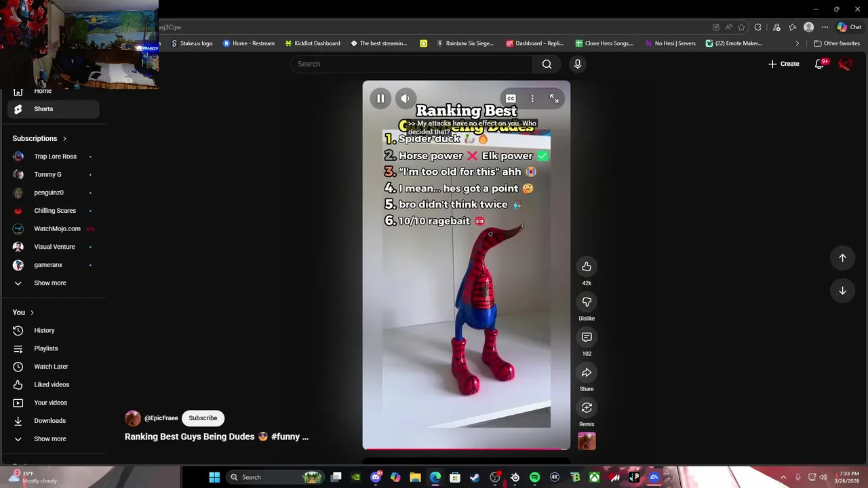868x488 pixels.
Task: Show hidden system tray icons
Action: [x=783, y=477]
